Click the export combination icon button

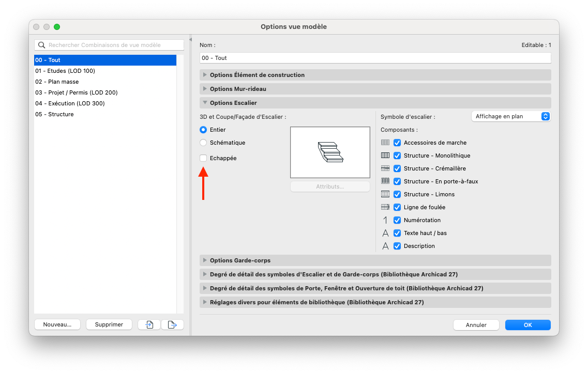coord(172,324)
